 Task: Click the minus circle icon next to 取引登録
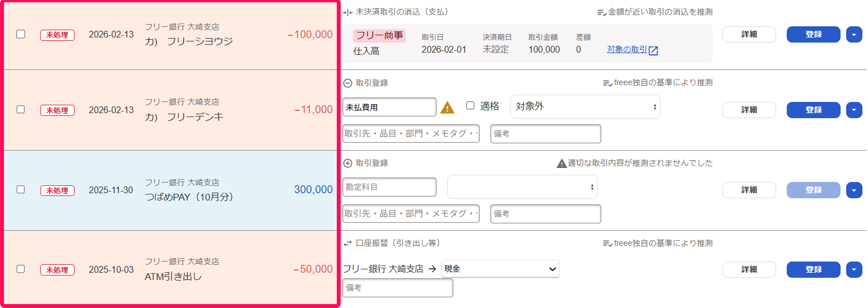point(347,83)
